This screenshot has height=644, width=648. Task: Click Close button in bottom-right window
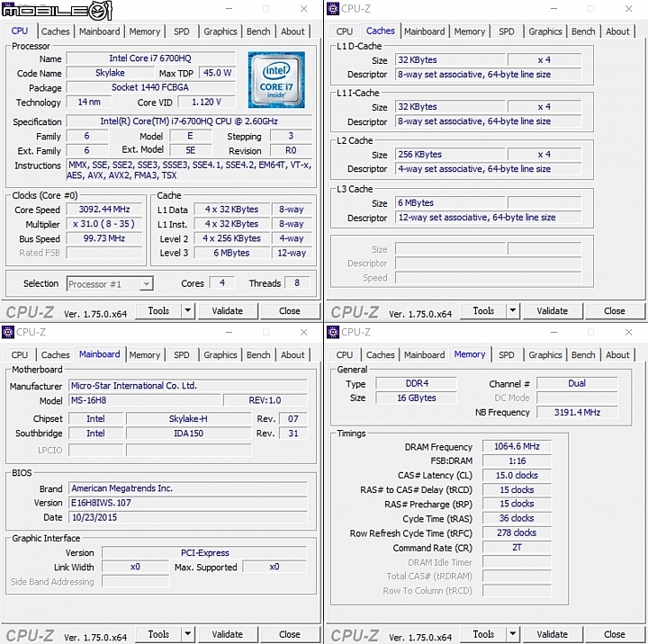coord(615,634)
